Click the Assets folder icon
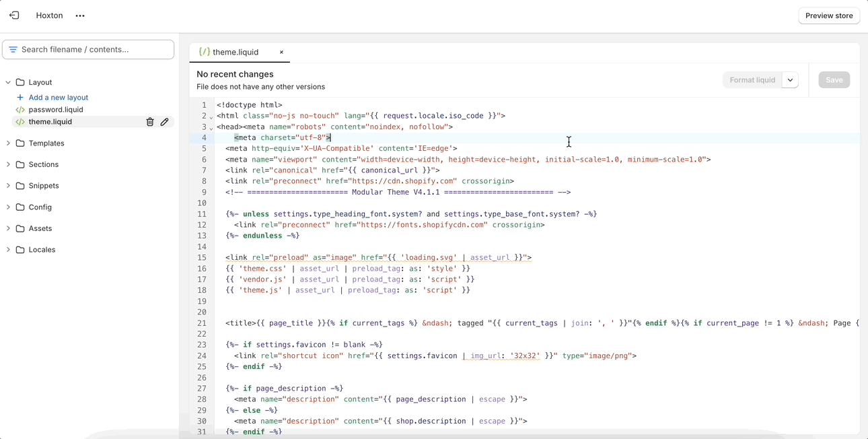This screenshot has height=439, width=868. [20, 228]
